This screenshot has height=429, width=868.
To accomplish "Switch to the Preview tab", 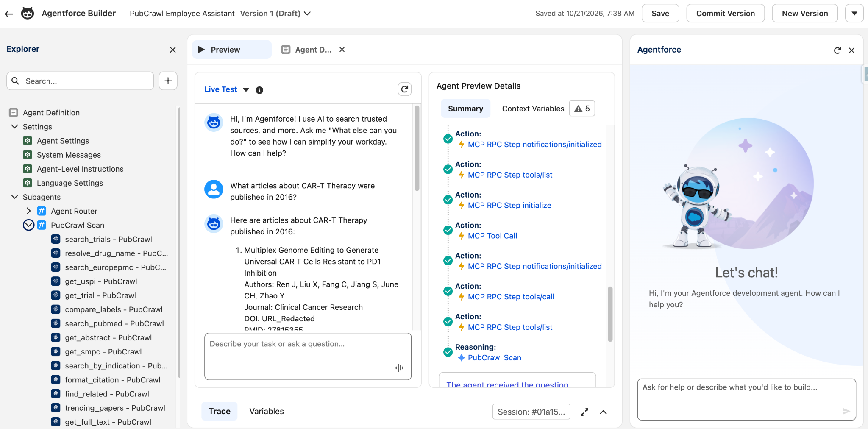I will coord(231,50).
